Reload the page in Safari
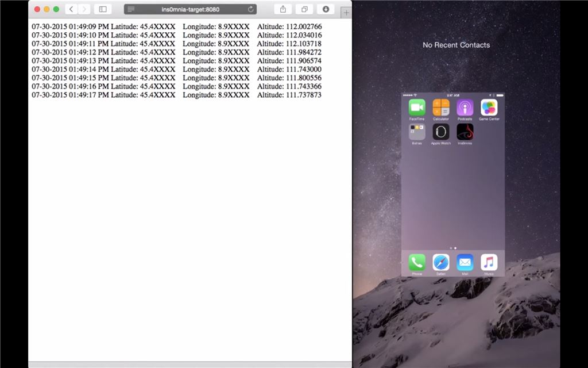This screenshot has width=588, height=368. [251, 9]
